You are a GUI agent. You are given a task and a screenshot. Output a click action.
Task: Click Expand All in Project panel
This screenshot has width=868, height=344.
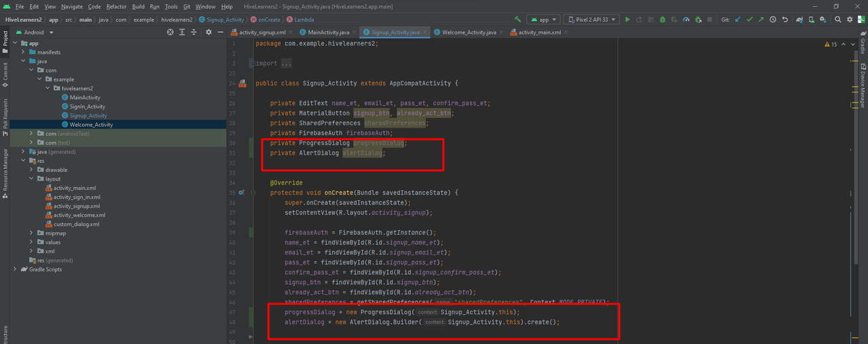tap(183, 32)
